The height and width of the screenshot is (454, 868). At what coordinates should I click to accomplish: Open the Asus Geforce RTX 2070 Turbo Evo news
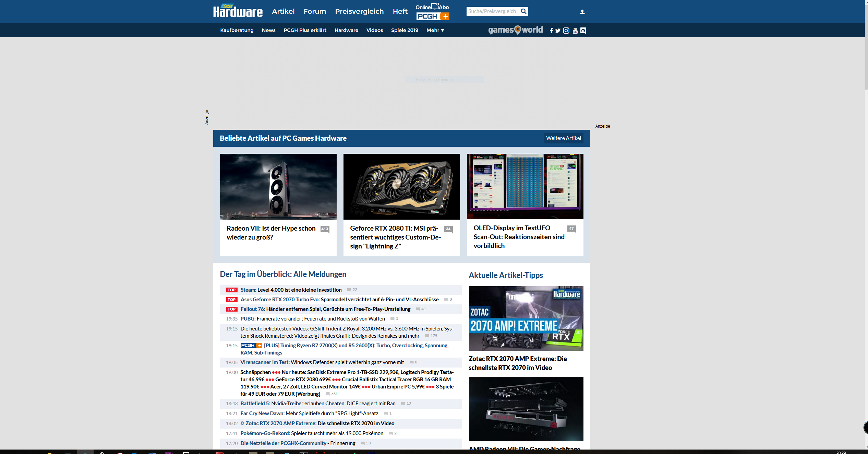(339, 300)
